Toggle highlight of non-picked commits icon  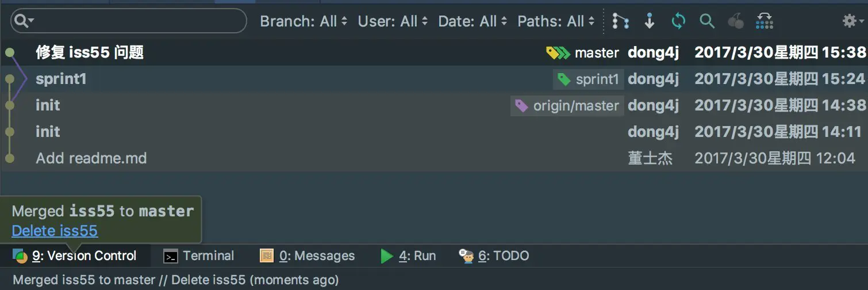(765, 21)
